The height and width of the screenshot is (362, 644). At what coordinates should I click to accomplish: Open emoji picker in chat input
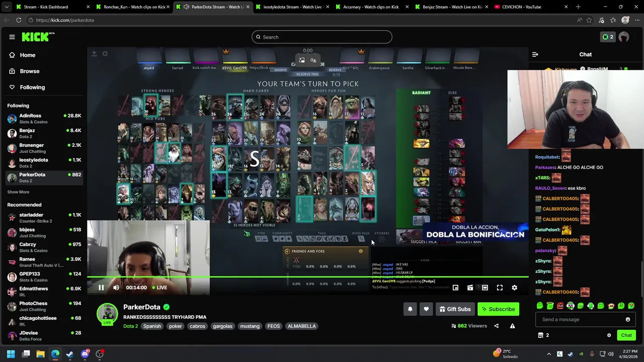pyautogui.click(x=628, y=319)
